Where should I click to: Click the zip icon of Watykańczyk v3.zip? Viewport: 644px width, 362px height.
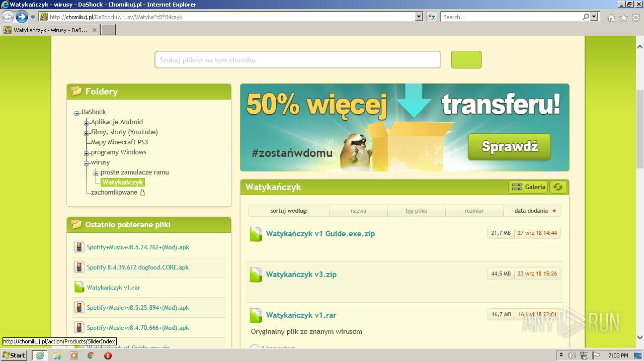coord(256,275)
